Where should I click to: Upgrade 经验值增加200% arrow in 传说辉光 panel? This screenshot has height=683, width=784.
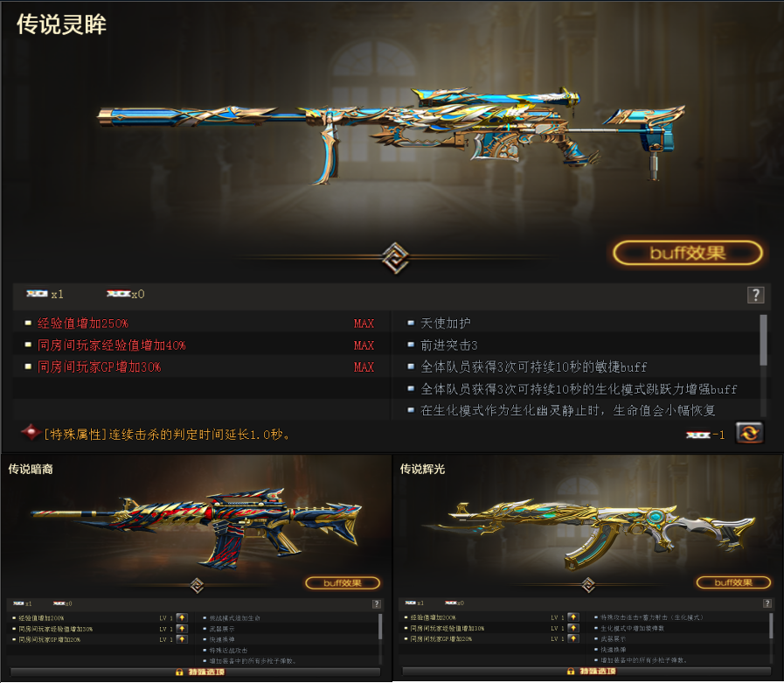[573, 617]
